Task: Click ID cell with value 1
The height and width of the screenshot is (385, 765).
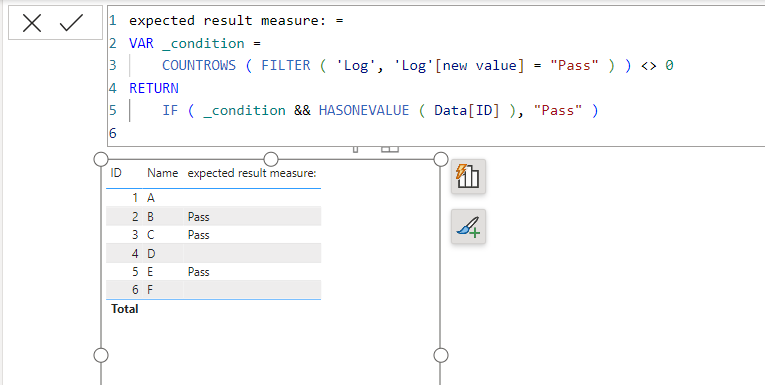Action: [x=135, y=198]
